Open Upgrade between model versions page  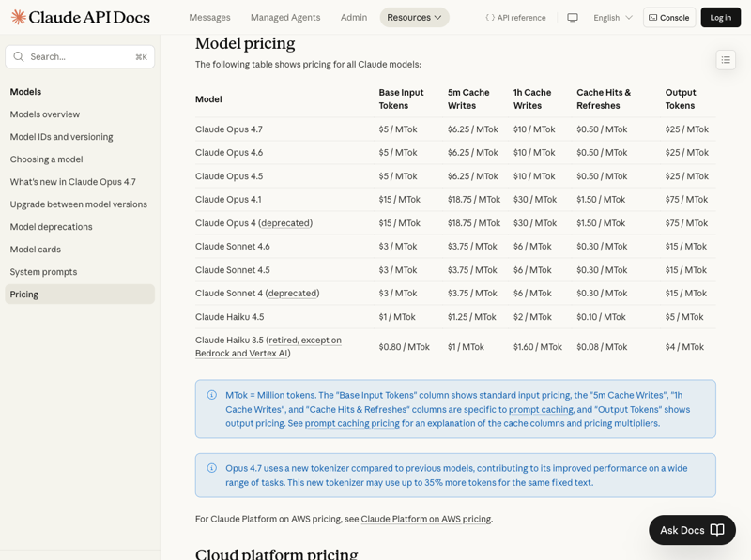click(x=79, y=204)
